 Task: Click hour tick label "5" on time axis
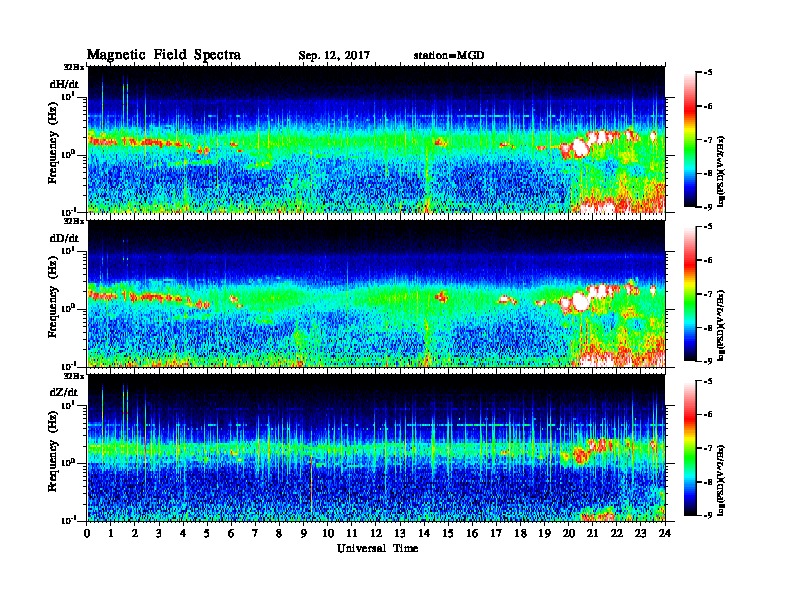(x=207, y=533)
